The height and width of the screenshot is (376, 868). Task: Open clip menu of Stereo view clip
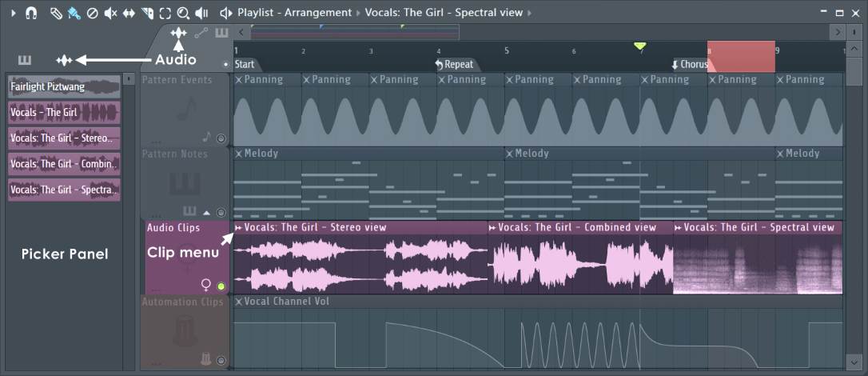[238, 228]
